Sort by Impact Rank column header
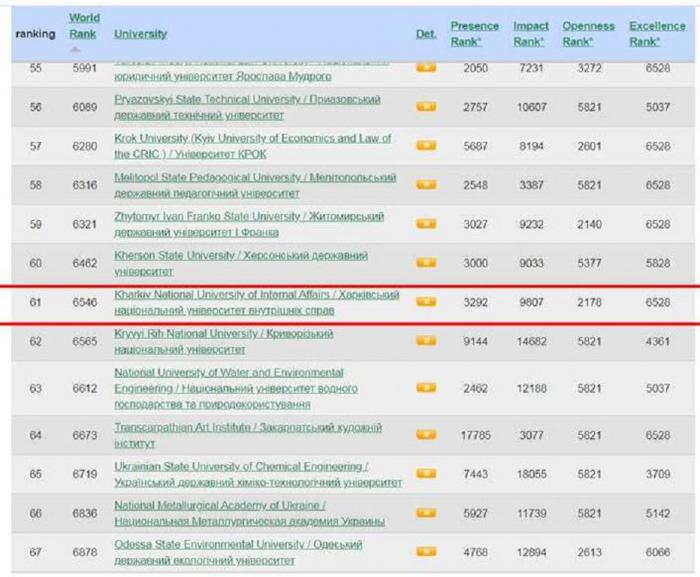The width and height of the screenshot is (700, 577). coord(531,34)
